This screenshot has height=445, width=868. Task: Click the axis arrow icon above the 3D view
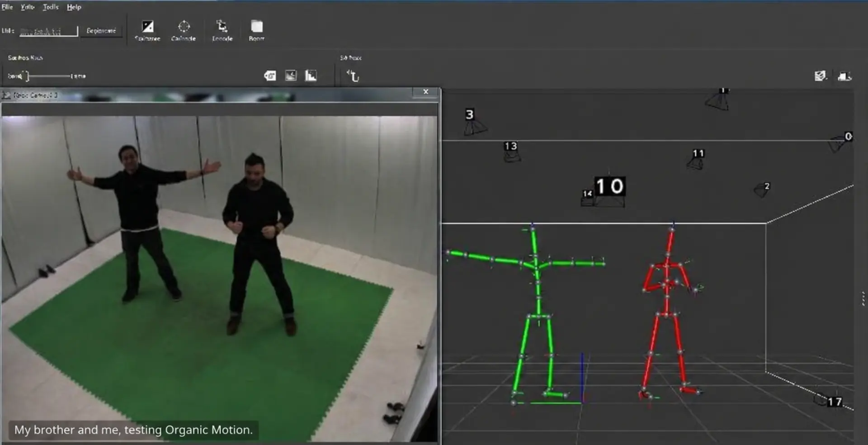pyautogui.click(x=353, y=76)
